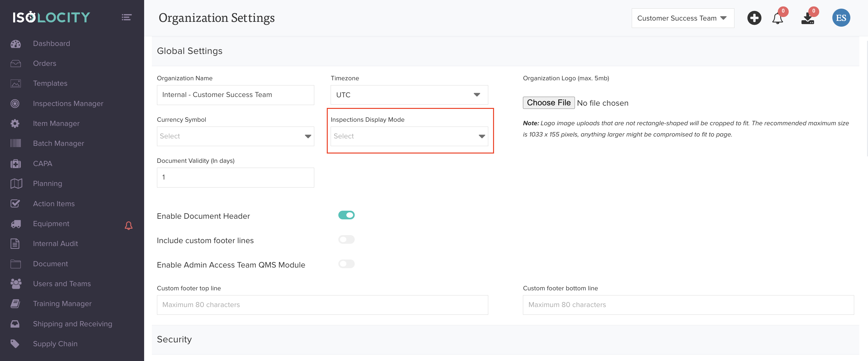Click the Equipment alert bell icon
The width and height of the screenshot is (868, 361).
point(128,225)
